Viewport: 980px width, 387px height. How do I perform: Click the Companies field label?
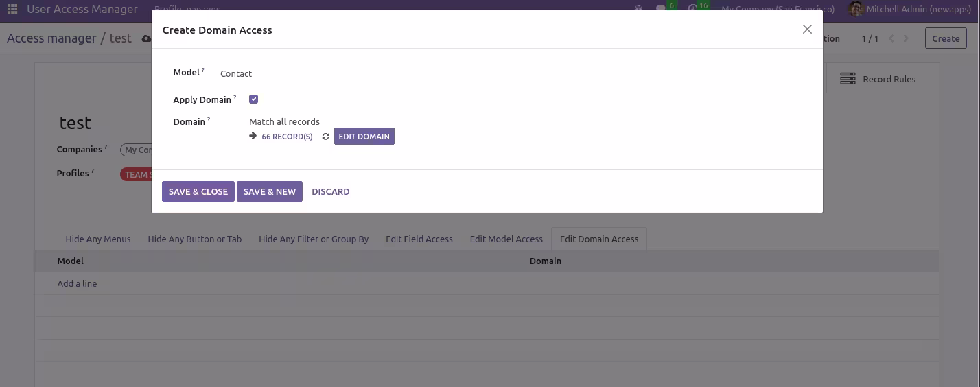pos(80,149)
